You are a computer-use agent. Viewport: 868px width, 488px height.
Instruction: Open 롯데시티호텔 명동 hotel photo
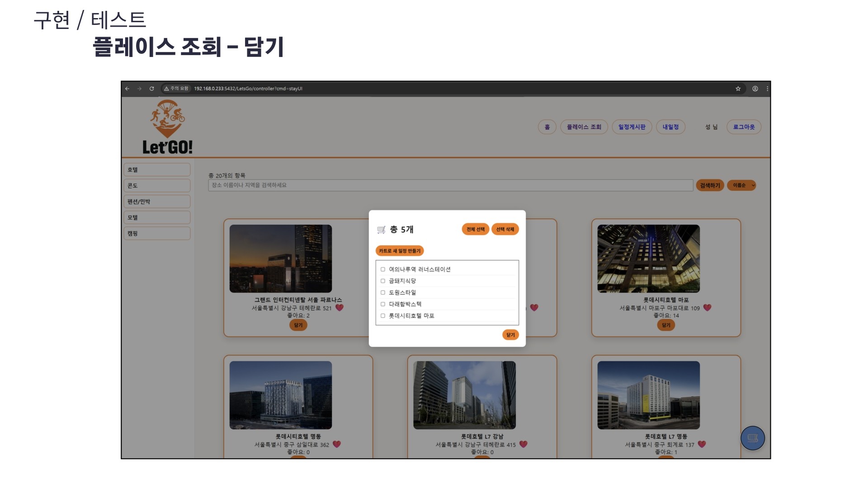click(281, 395)
